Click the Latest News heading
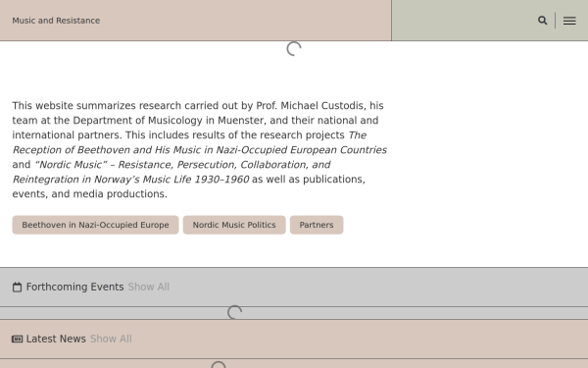 click(56, 339)
